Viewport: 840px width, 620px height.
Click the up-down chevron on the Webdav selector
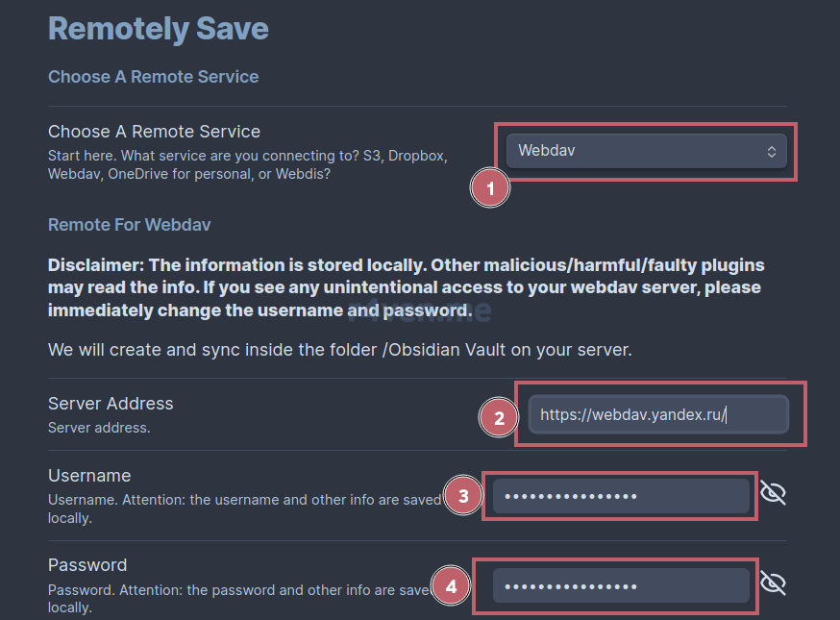click(x=772, y=152)
